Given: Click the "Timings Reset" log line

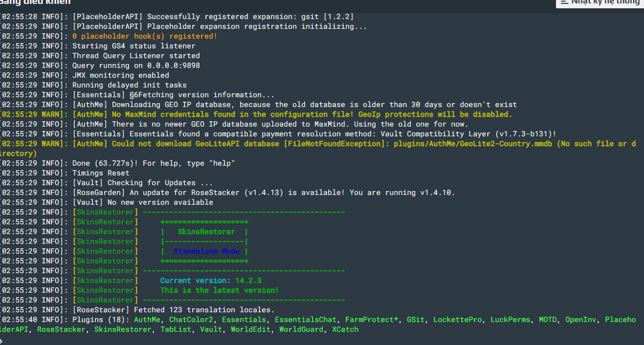Looking at the screenshot, I should (x=101, y=173).
